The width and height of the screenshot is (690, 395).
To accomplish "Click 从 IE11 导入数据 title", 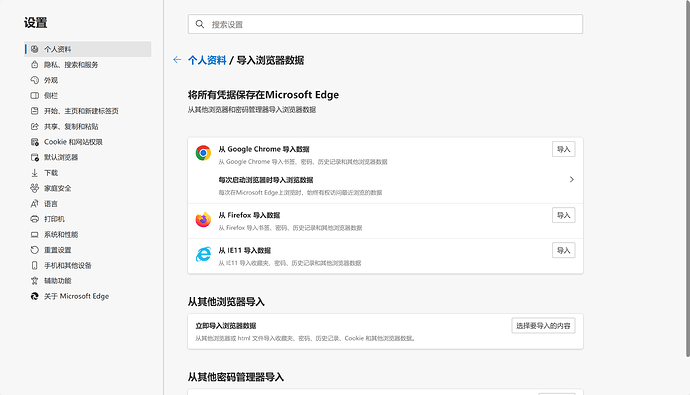I will [245, 250].
